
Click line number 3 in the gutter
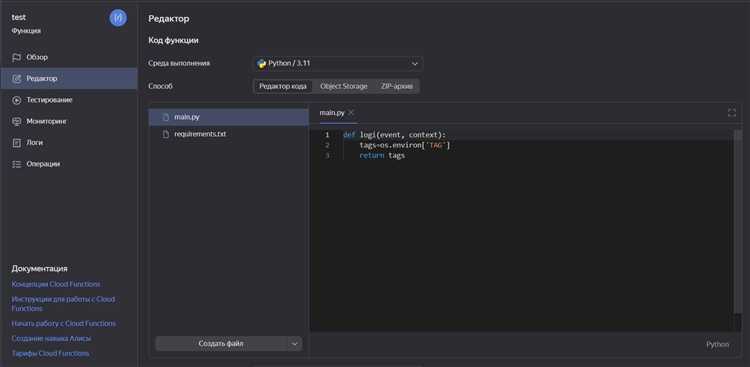(x=327, y=156)
